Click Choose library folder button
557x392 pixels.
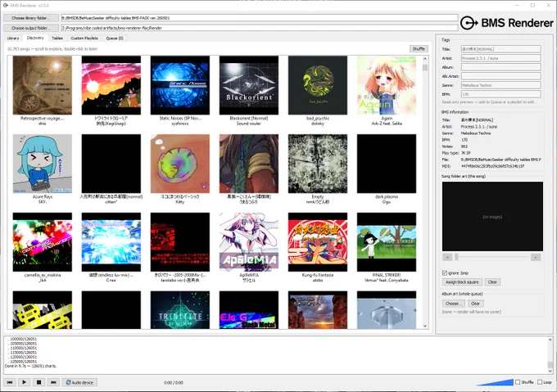[x=31, y=18]
